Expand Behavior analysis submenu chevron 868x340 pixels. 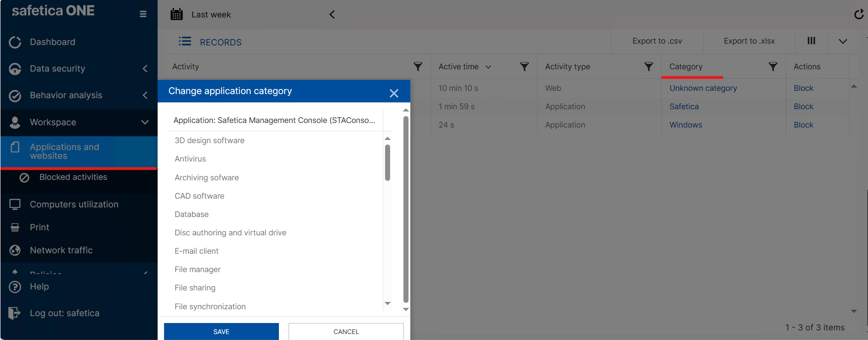point(145,95)
